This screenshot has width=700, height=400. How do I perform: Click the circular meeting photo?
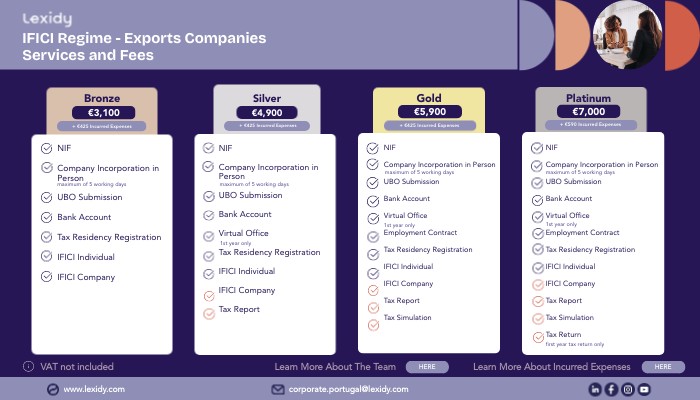click(627, 35)
